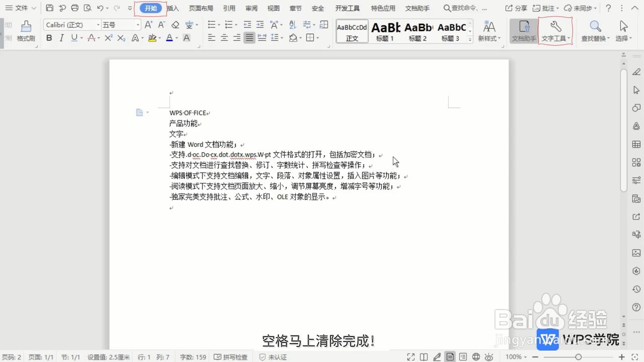
Task: Open the font size dropdown (五号)
Action: [138, 25]
